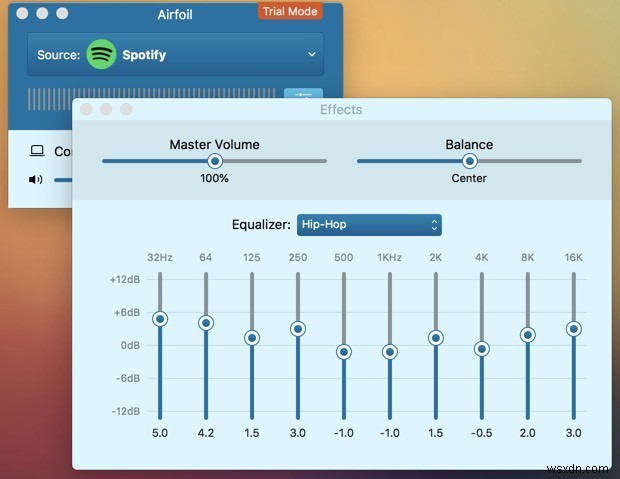Click the 4.2 gain value under 64
The height and width of the screenshot is (479, 620).
[206, 433]
